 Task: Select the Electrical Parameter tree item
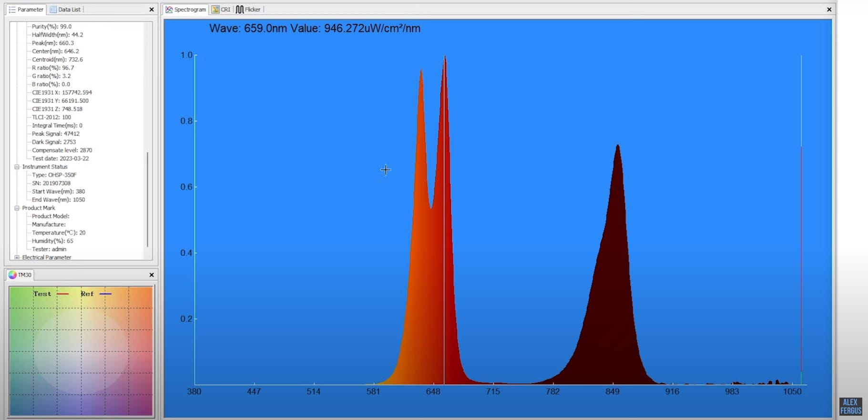point(47,257)
